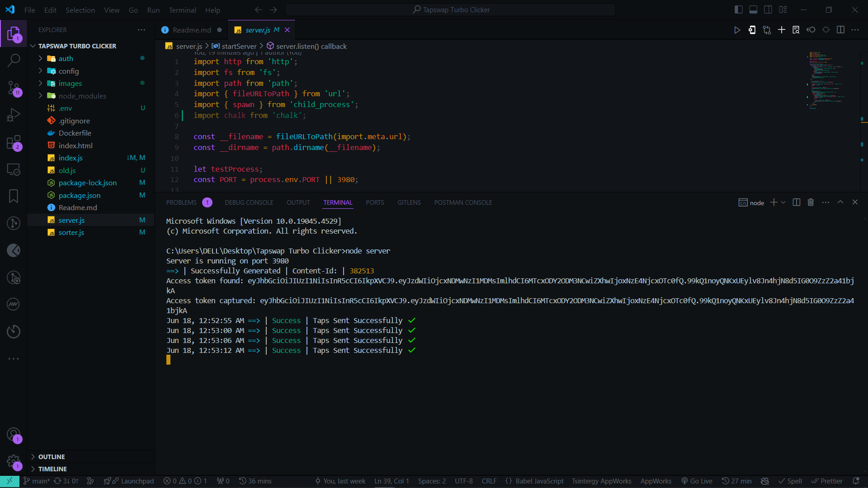Open the Run and Debug view
Viewport: 868px width, 488px height.
click(14, 115)
